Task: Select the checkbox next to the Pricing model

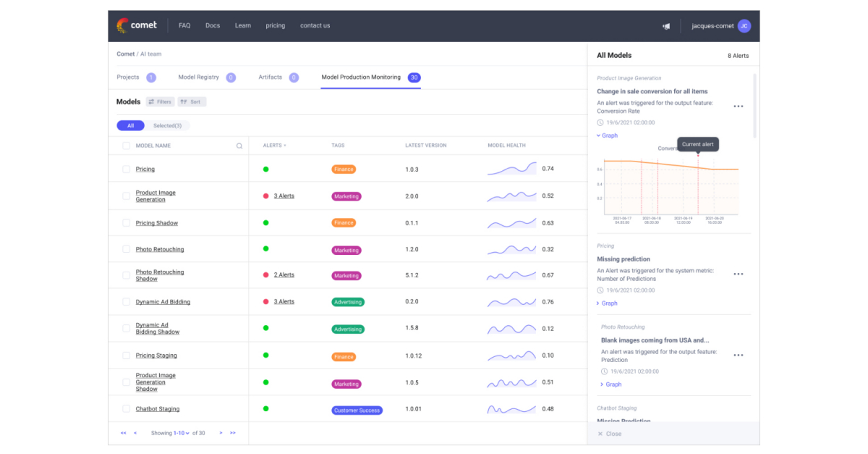Action: pos(126,169)
